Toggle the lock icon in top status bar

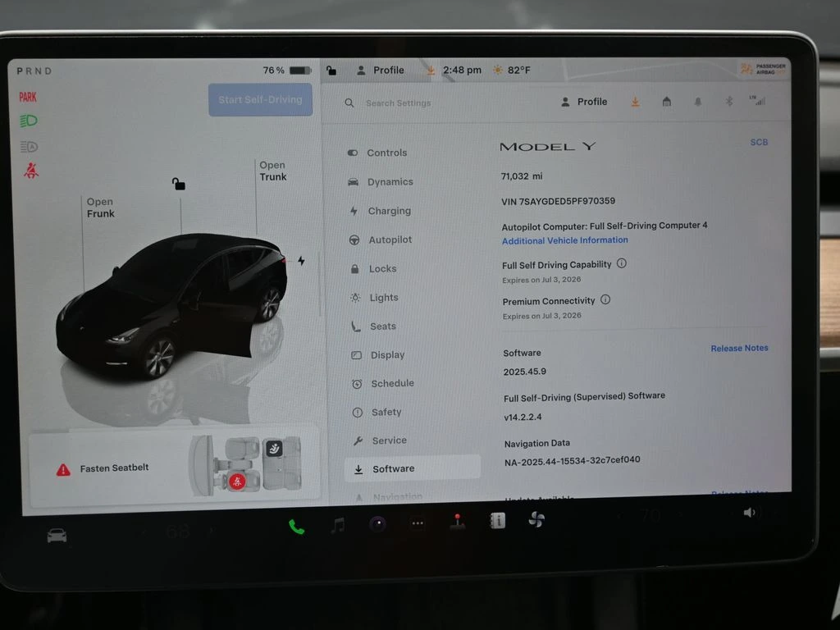(x=331, y=71)
